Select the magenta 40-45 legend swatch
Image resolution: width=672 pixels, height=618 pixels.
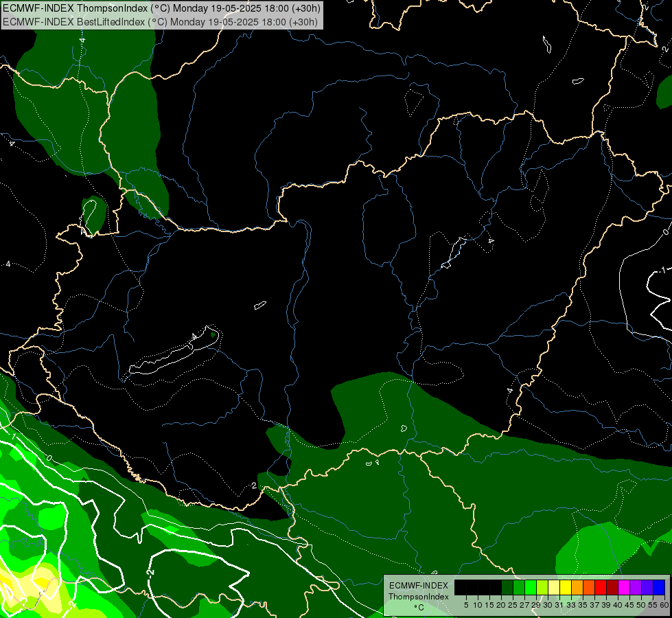[x=624, y=587]
